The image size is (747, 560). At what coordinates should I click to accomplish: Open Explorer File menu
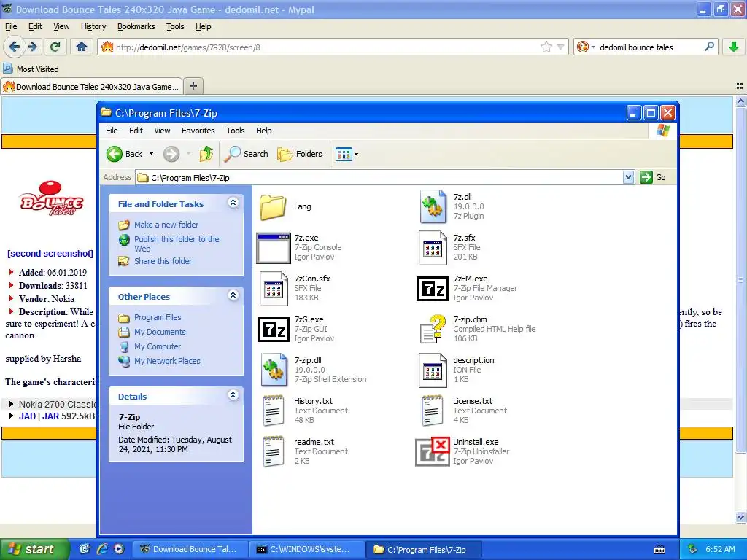(x=112, y=131)
